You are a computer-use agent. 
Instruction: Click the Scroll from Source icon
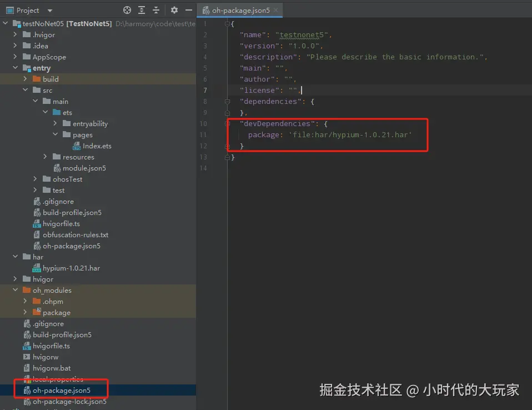(x=127, y=10)
